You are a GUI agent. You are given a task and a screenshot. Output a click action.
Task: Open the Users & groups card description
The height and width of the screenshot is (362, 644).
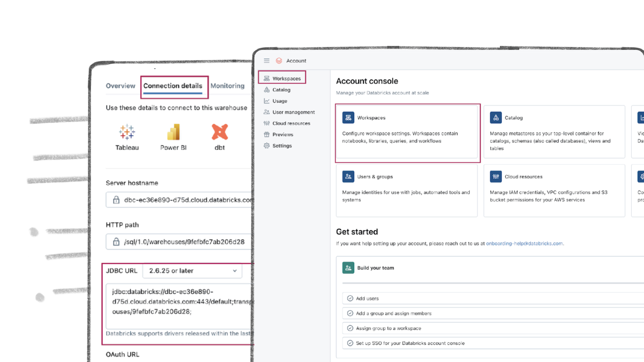point(406,196)
